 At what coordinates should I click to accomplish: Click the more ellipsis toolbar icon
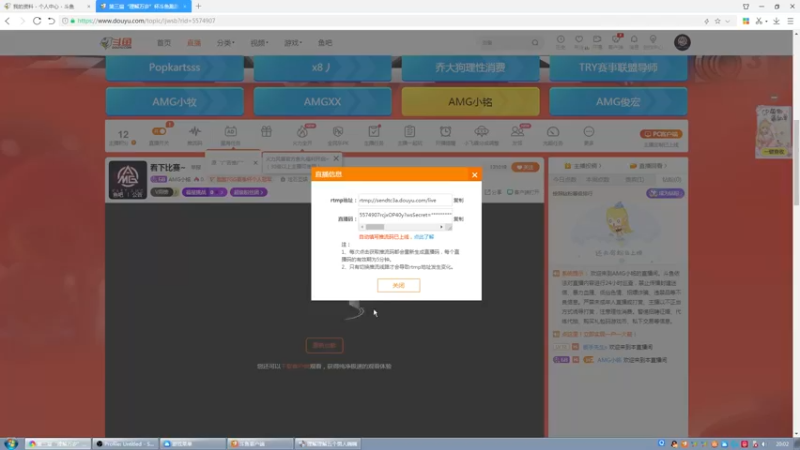(589, 132)
